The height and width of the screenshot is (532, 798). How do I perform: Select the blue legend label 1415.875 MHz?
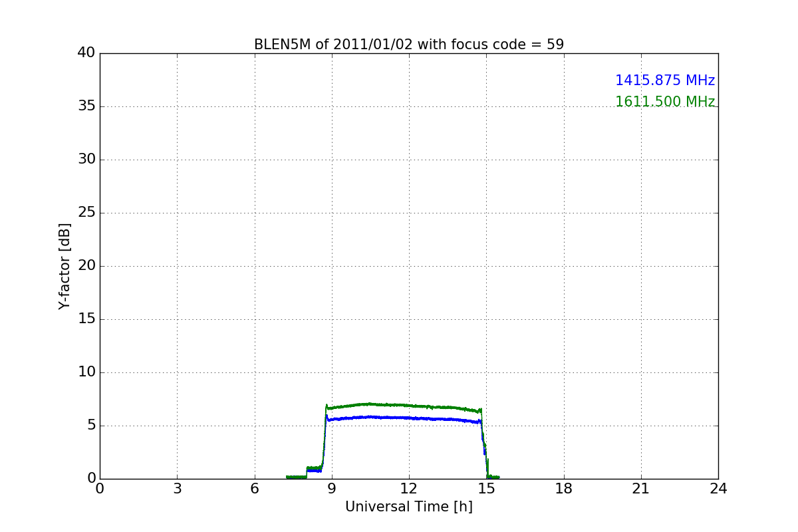click(665, 80)
